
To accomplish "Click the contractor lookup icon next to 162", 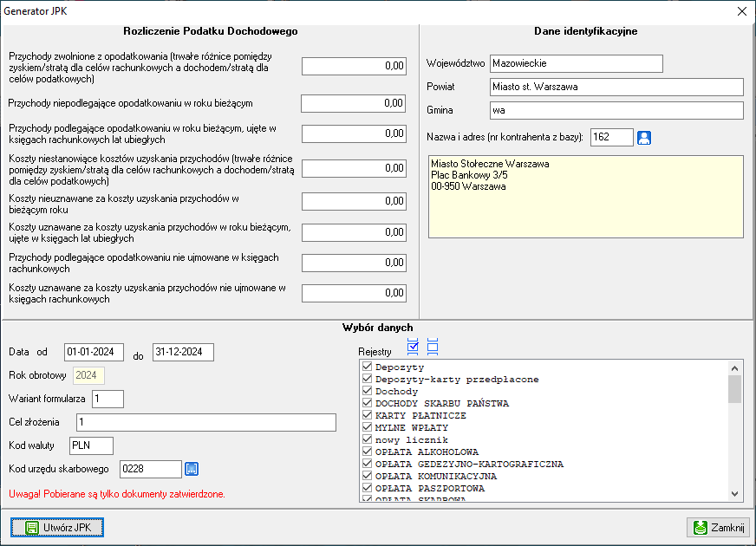I will [x=644, y=138].
